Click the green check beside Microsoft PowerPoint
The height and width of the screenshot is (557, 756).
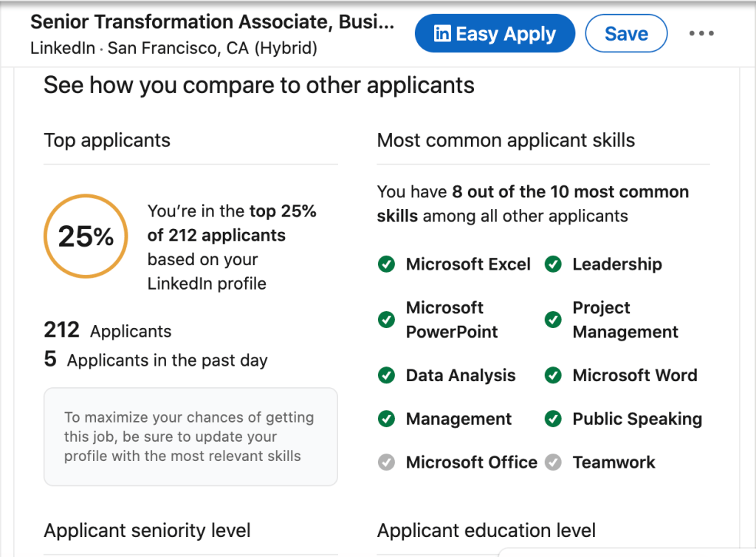click(386, 320)
